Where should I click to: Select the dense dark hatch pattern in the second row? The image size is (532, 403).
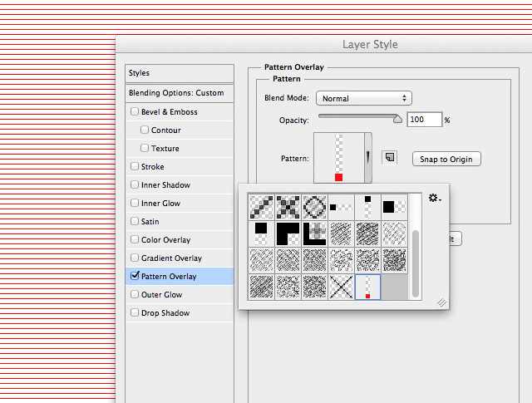point(367,233)
